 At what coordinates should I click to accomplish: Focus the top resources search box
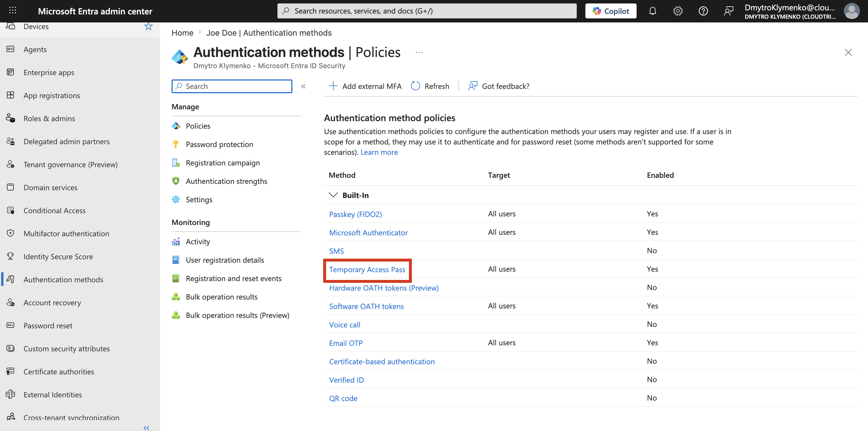pos(427,11)
